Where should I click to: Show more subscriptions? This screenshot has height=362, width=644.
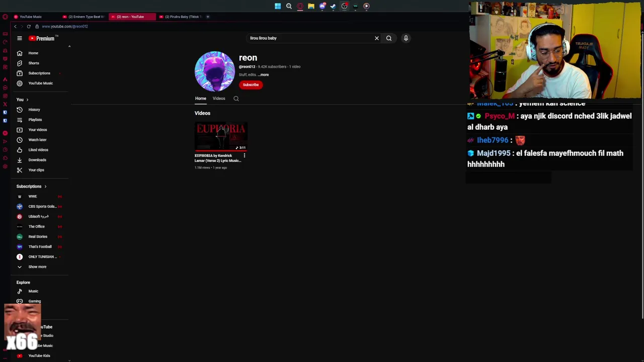click(x=37, y=267)
